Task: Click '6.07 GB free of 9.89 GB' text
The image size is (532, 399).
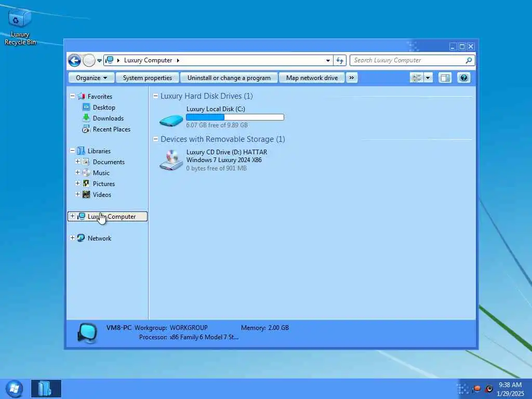Action: [217, 125]
